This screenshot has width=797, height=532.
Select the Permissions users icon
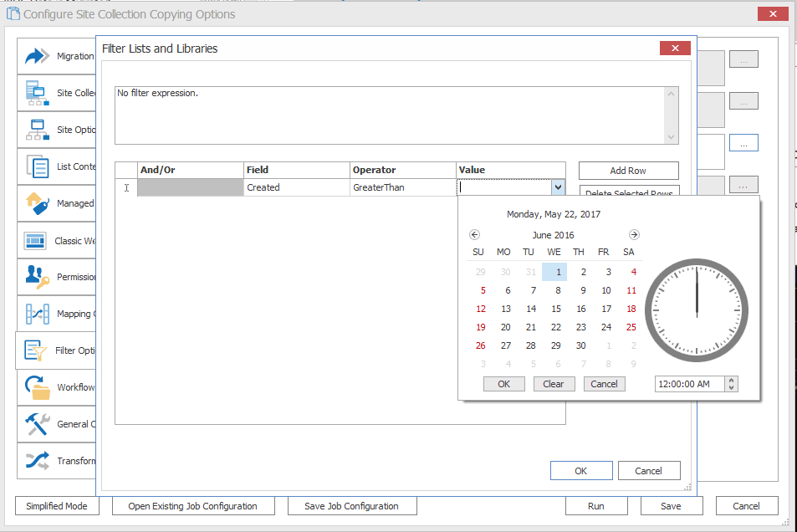[38, 277]
